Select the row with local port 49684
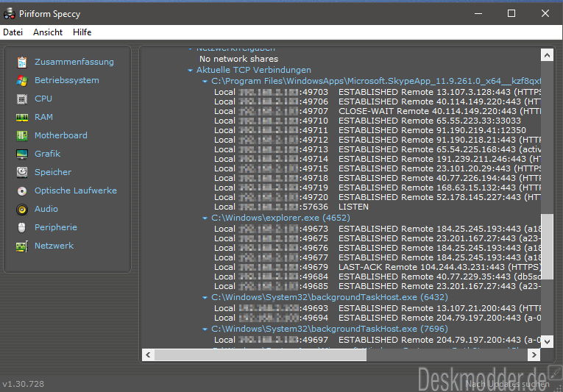 pos(377,277)
